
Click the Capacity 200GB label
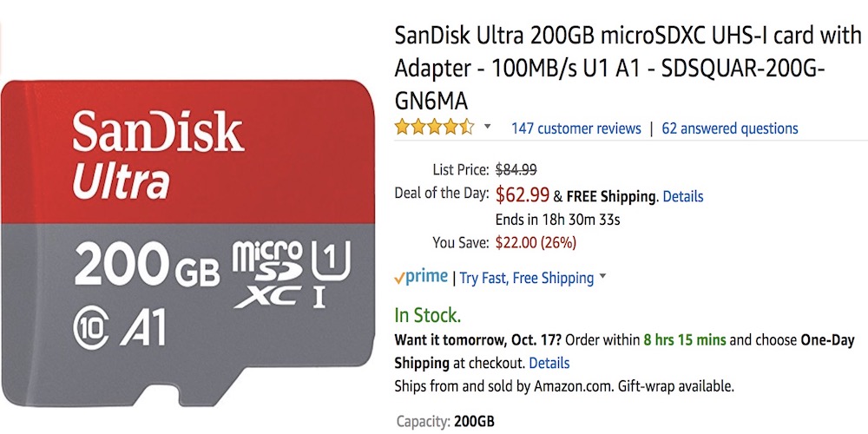pyautogui.click(x=445, y=422)
